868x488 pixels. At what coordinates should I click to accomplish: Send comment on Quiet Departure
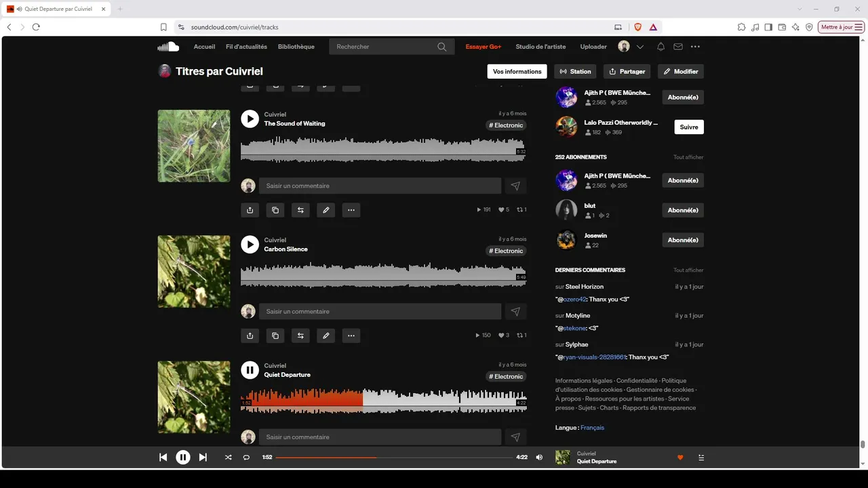coord(515,437)
